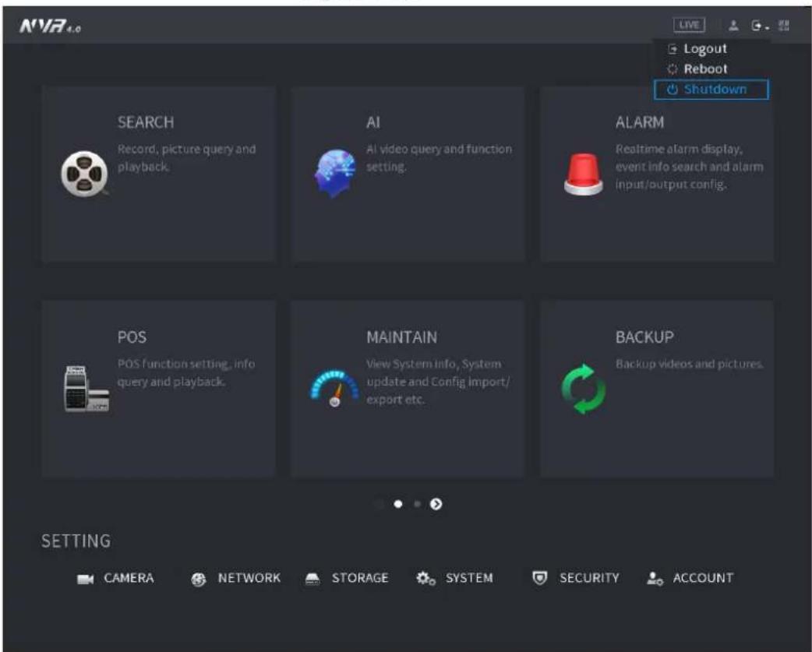Screen dimensions: 812x652
Task: Open the AI brain head icon
Action: (x=335, y=174)
